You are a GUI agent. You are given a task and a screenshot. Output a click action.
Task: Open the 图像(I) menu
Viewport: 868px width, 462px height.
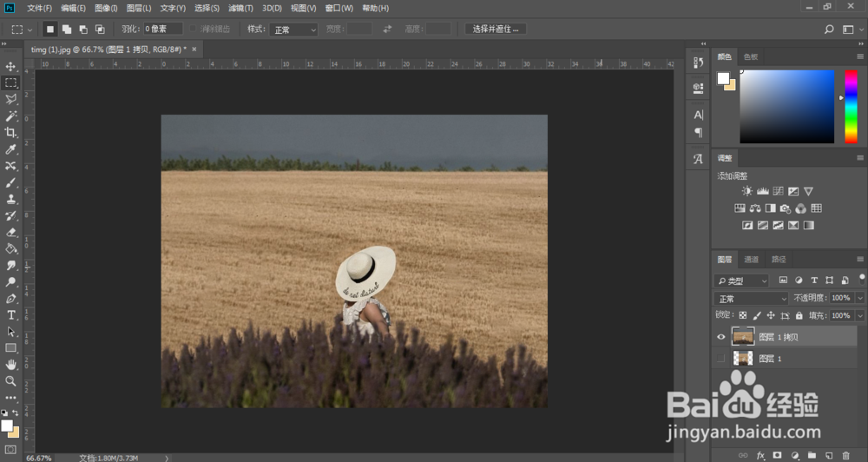point(106,9)
